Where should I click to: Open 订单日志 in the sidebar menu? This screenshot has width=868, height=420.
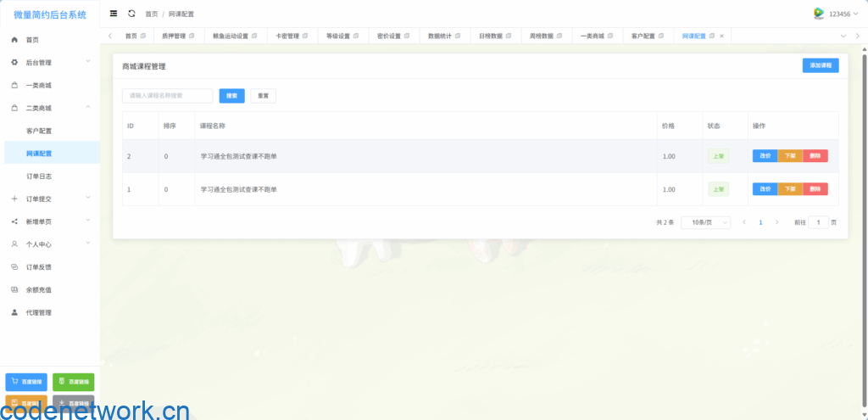38,176
